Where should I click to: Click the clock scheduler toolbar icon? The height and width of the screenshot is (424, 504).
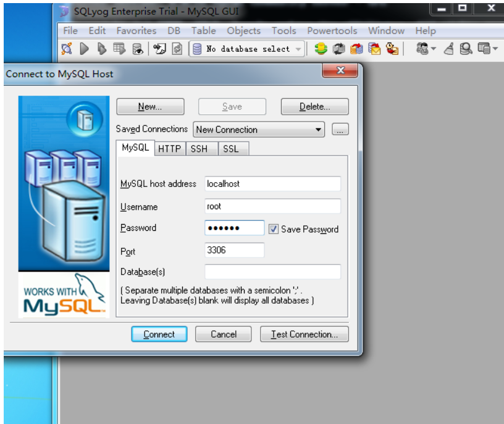click(392, 49)
